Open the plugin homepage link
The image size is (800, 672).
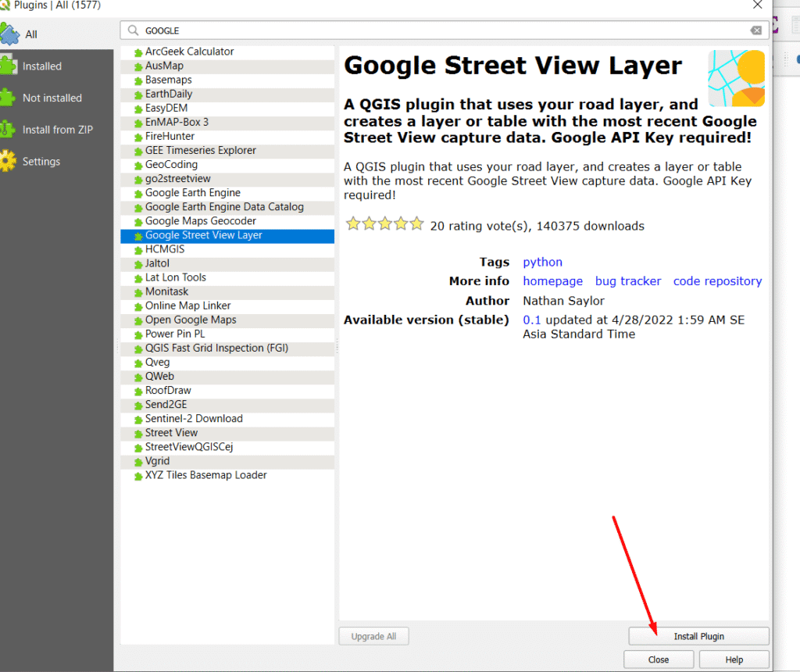tap(552, 281)
